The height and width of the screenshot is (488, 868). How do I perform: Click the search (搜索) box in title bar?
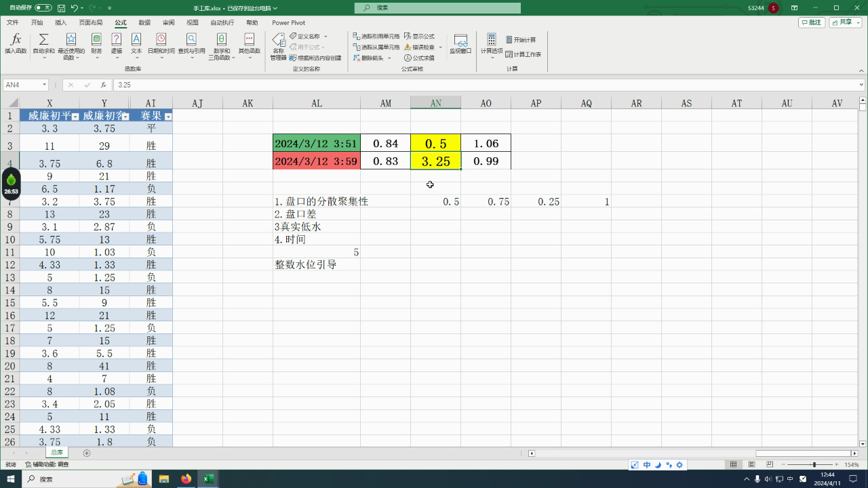coord(437,8)
